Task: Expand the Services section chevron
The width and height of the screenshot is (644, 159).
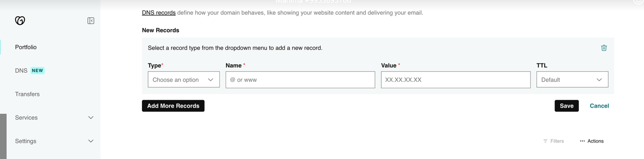Action: (x=91, y=118)
